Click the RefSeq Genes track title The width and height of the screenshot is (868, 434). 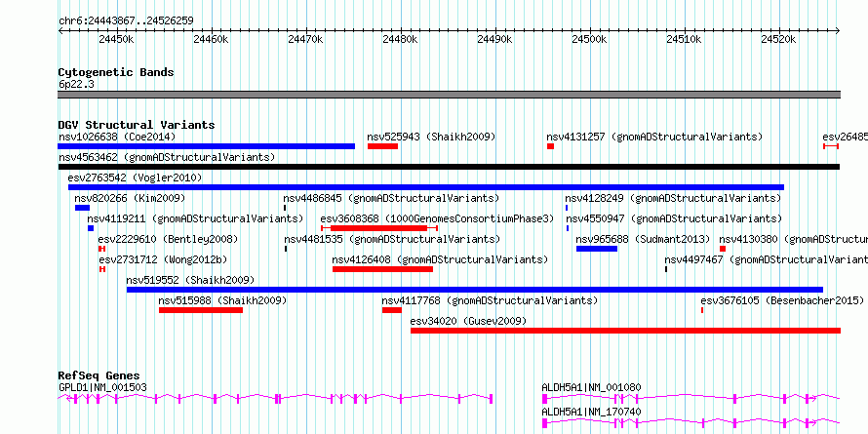coord(99,375)
